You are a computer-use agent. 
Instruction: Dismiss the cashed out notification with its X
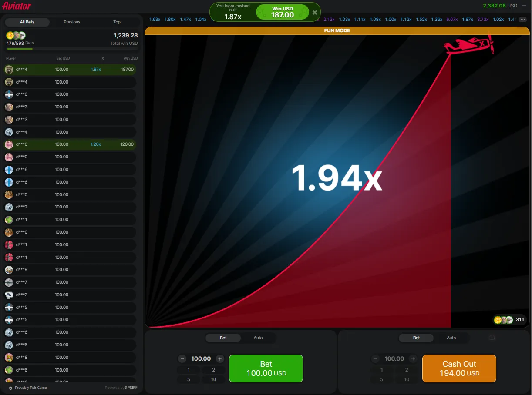point(315,13)
